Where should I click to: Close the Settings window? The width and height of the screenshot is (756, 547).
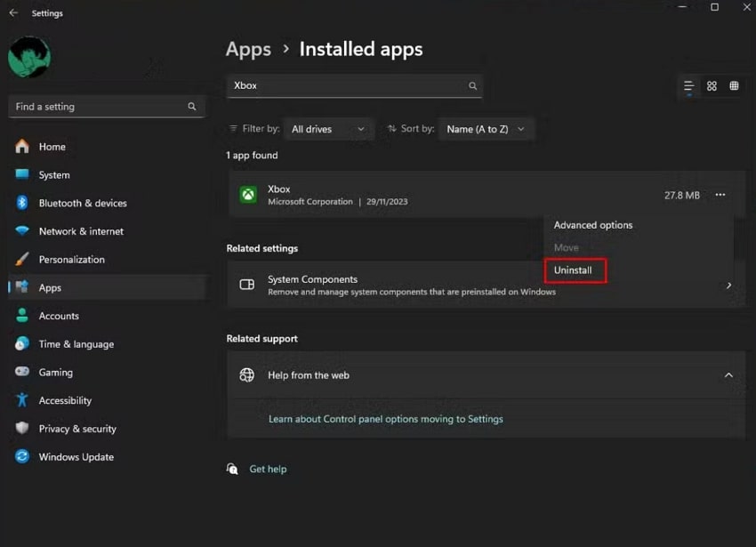point(746,7)
